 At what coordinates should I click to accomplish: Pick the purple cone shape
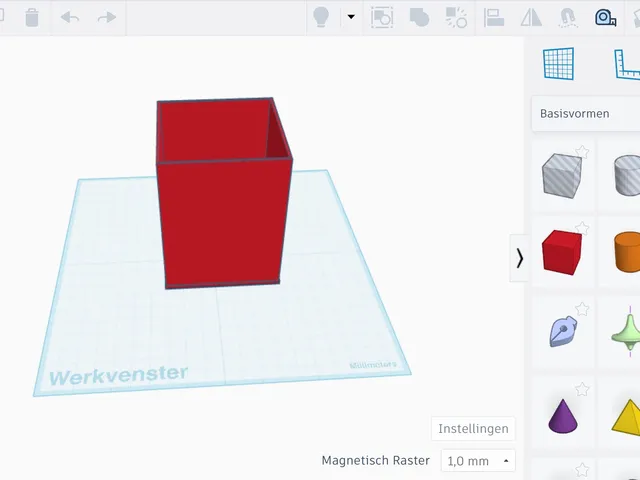pos(562,416)
